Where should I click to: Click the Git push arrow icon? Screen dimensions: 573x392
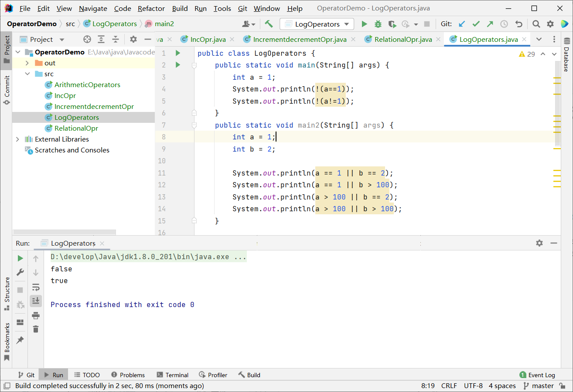(490, 24)
